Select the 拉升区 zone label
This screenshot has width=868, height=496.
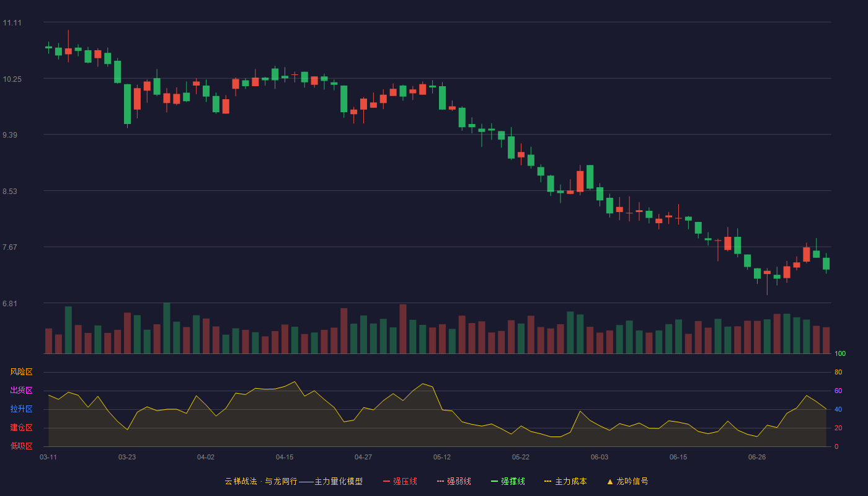pos(21,409)
